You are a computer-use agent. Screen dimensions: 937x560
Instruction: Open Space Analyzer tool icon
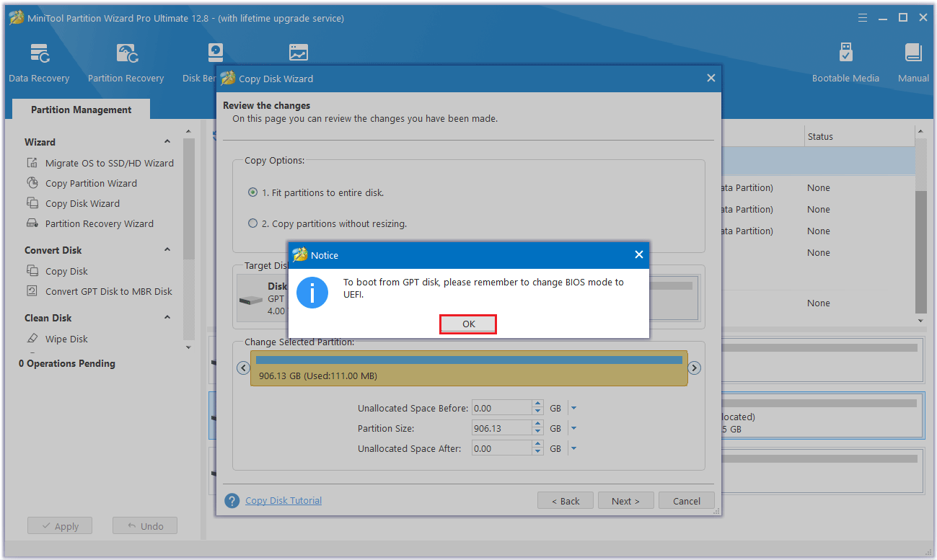(x=299, y=53)
